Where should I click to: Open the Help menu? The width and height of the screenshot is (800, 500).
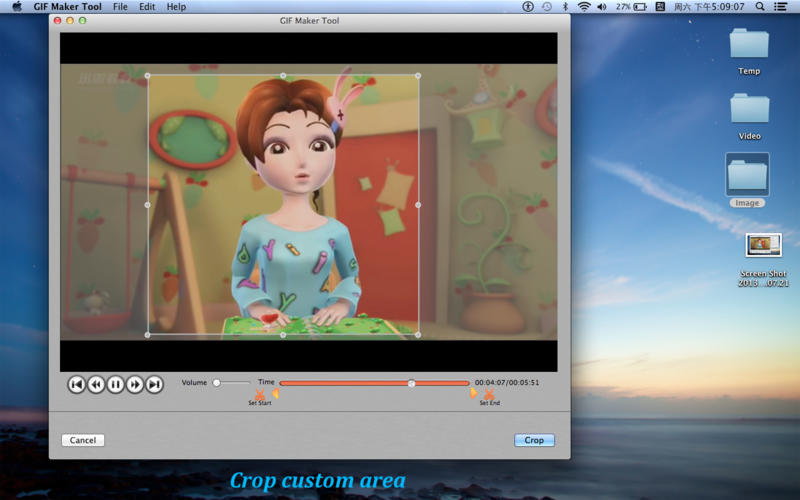click(x=176, y=7)
